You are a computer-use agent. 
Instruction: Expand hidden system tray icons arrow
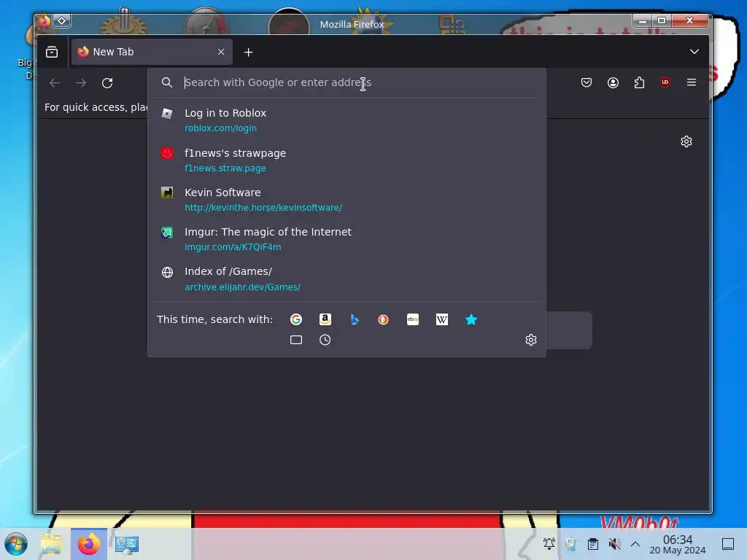[635, 543]
